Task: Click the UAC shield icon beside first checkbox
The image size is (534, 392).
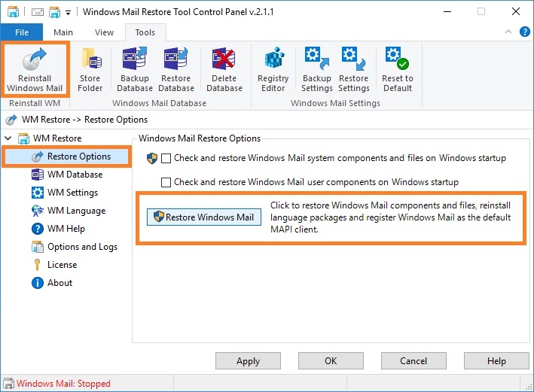Action: [152, 158]
